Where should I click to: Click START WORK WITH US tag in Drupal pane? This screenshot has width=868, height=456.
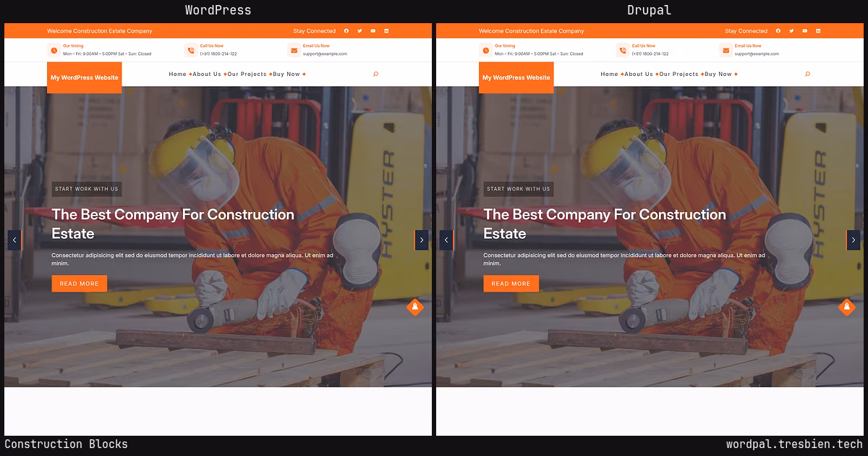point(519,189)
